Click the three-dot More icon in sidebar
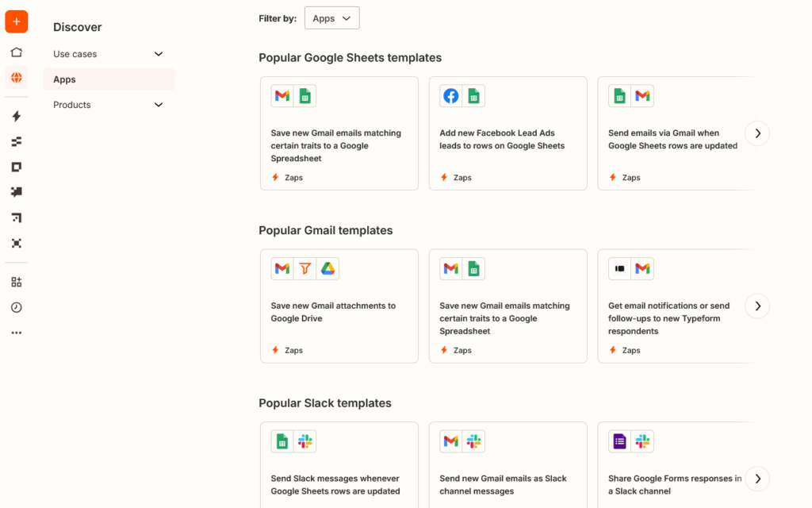Screen dimensions: 812x508 [17, 333]
